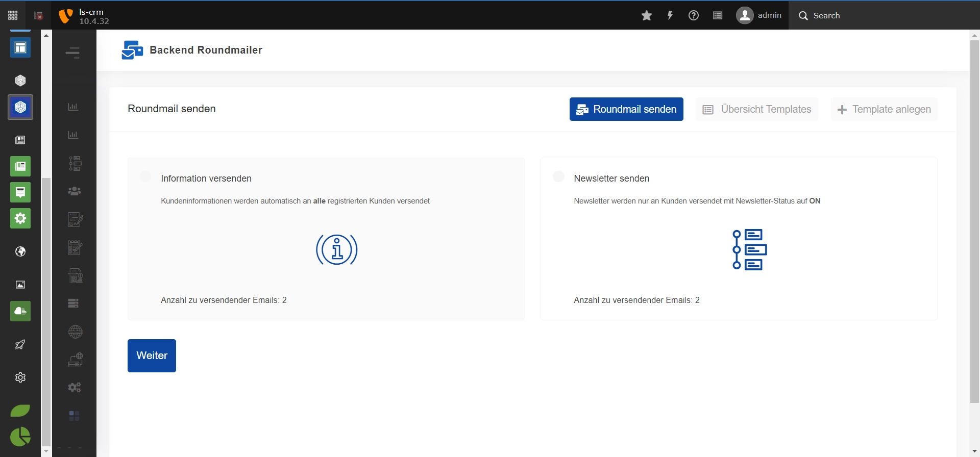Viewport: 980px width, 457px height.
Task: Open Template anlegen
Action: pyautogui.click(x=884, y=109)
